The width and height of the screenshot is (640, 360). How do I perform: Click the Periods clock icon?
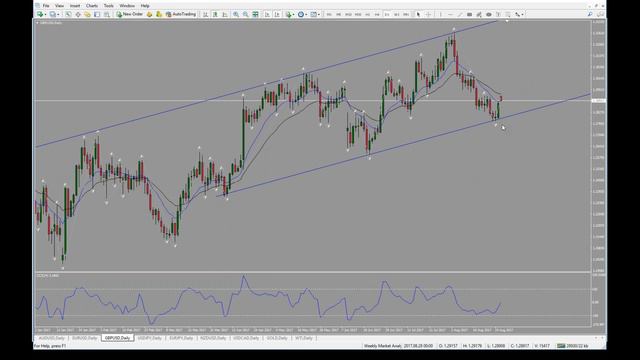(301, 14)
